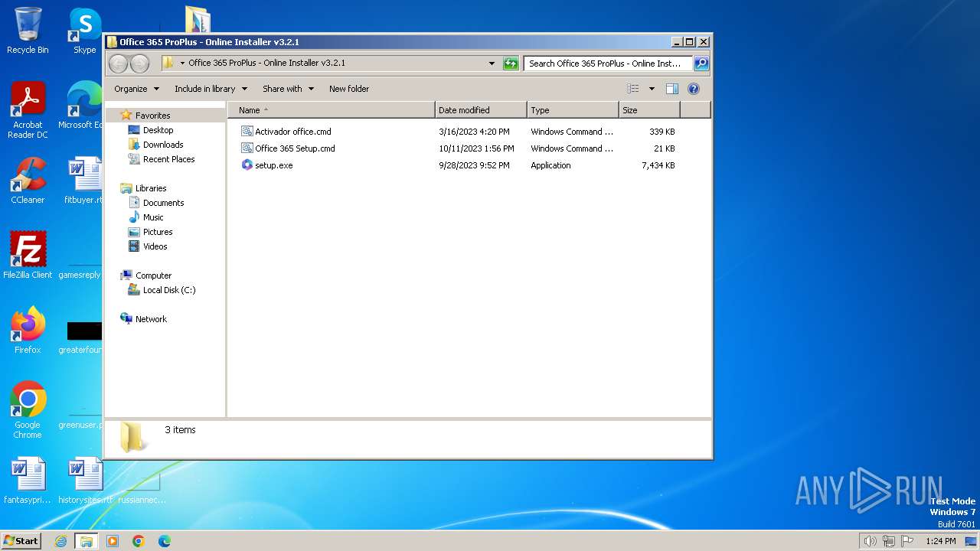
Task: Sort files by the Name column
Action: [331, 110]
